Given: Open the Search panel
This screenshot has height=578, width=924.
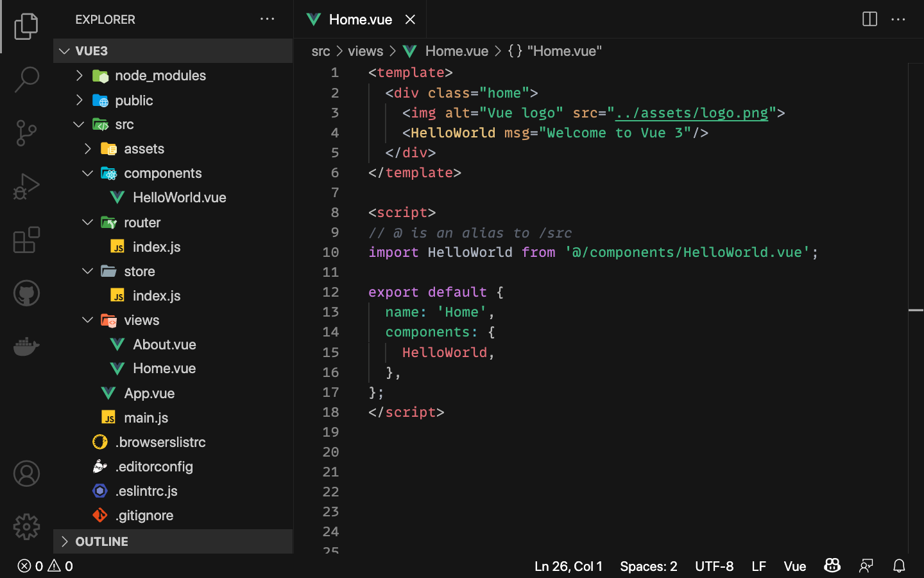Looking at the screenshot, I should click(x=26, y=78).
